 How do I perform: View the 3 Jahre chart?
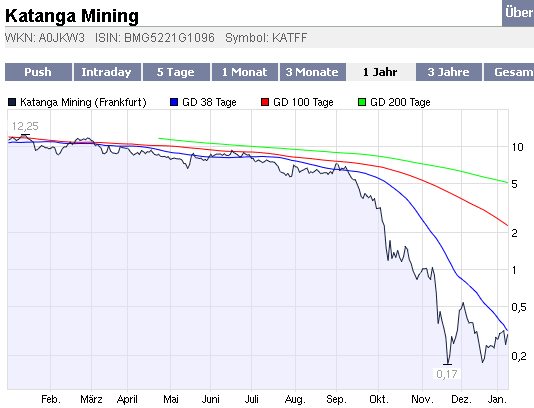(x=449, y=72)
